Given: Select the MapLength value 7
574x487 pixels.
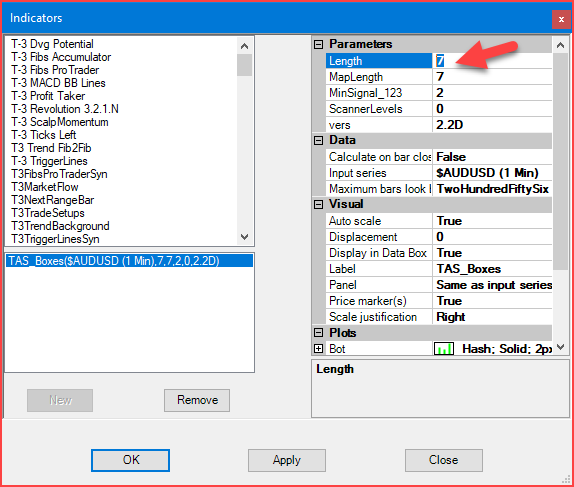Looking at the screenshot, I should coord(492,77).
